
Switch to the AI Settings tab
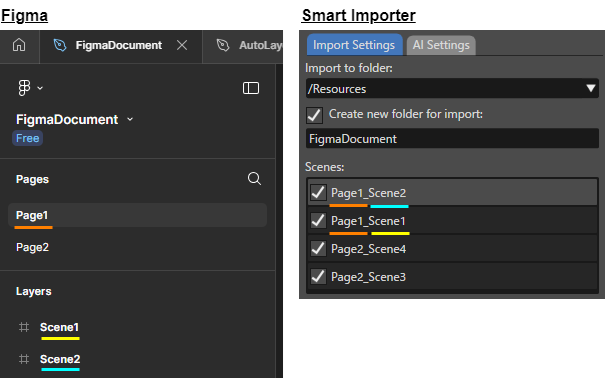[441, 45]
